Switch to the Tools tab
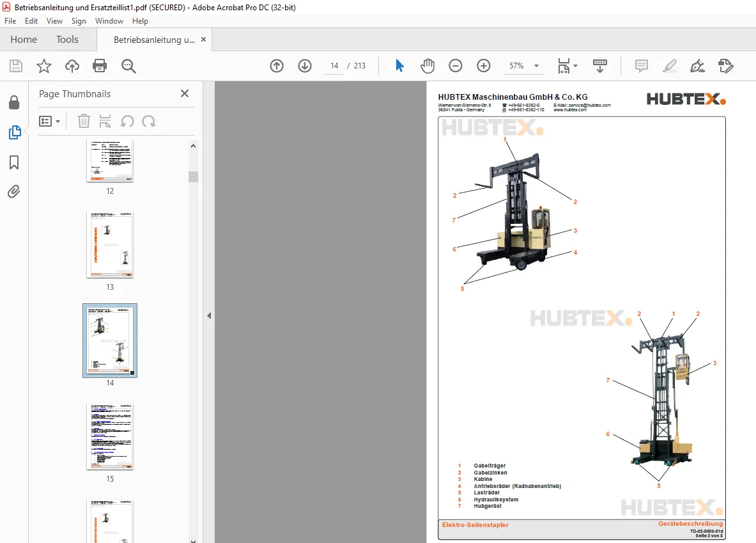Image resolution: width=756 pixels, height=543 pixels. (67, 40)
